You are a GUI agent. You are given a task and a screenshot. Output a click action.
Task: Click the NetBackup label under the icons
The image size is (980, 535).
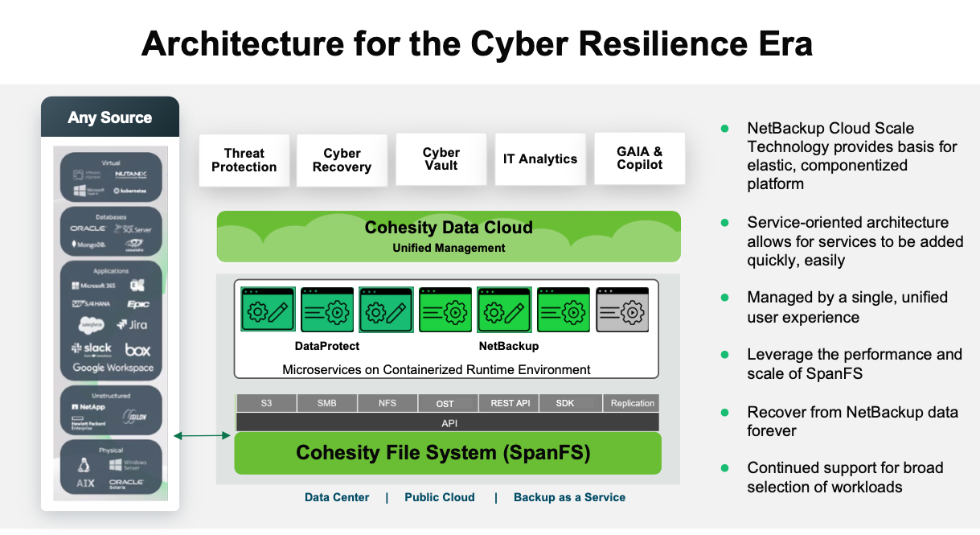point(509,346)
